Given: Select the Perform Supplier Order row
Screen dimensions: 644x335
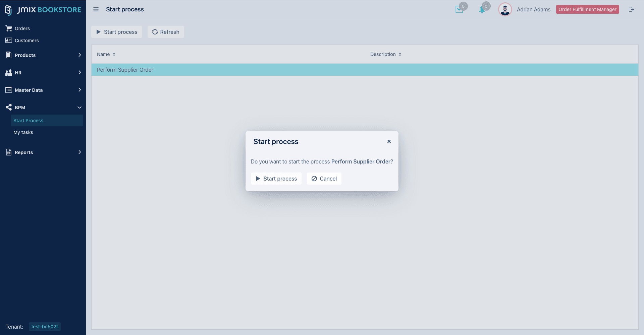Looking at the screenshot, I should tap(125, 70).
